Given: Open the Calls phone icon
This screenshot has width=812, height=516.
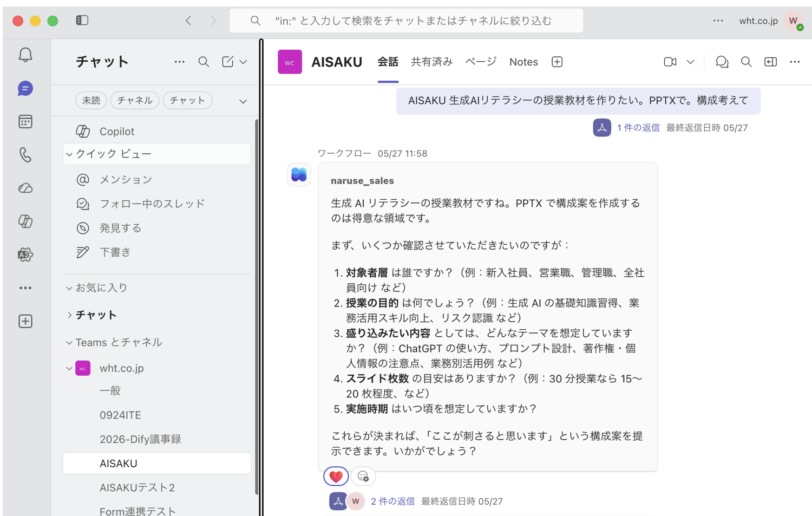Looking at the screenshot, I should [x=25, y=155].
